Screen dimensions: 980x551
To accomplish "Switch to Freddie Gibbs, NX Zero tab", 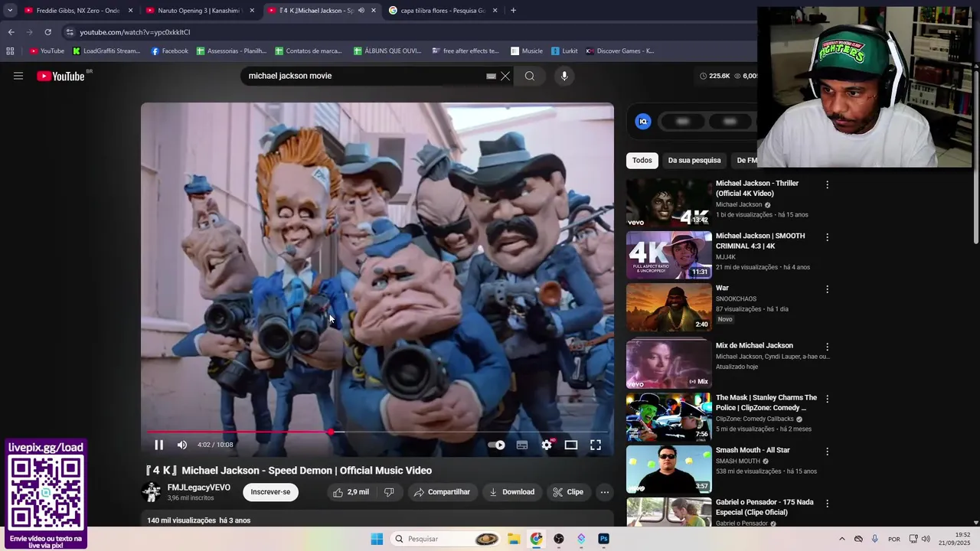I will coord(78,11).
